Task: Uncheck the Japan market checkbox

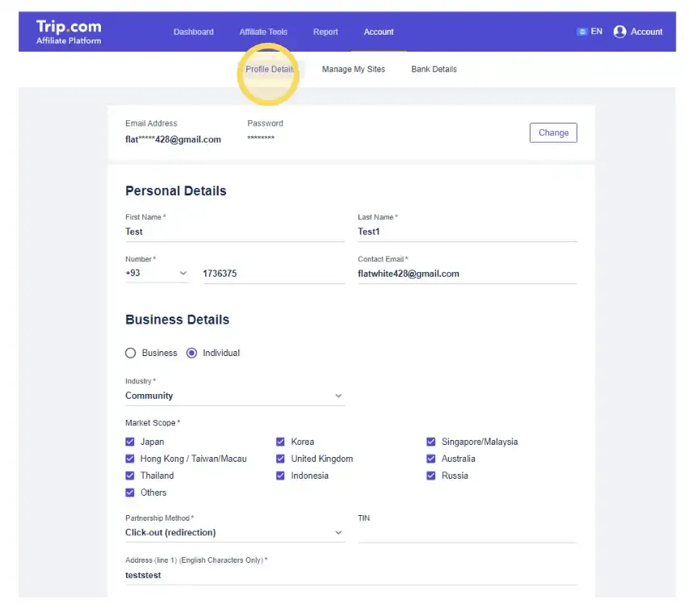Action: tap(130, 442)
